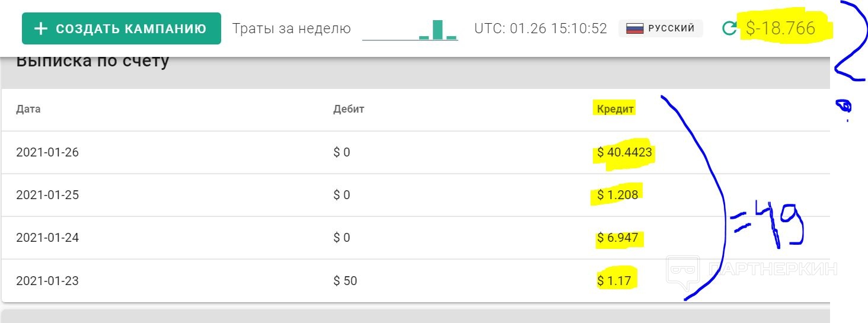Screen dimensions: 868x323
Task: Select the 2021-01-24 statement row
Action: (x=415, y=238)
